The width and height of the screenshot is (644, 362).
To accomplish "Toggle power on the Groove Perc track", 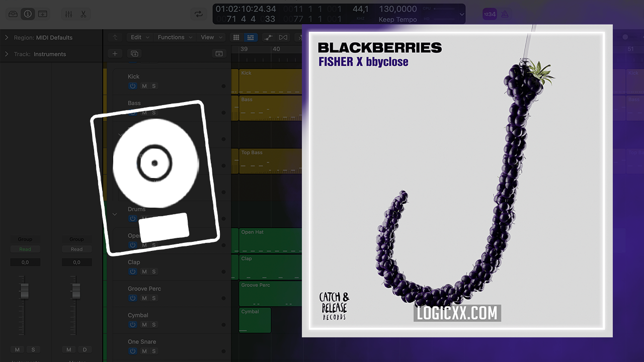I will [x=133, y=298].
